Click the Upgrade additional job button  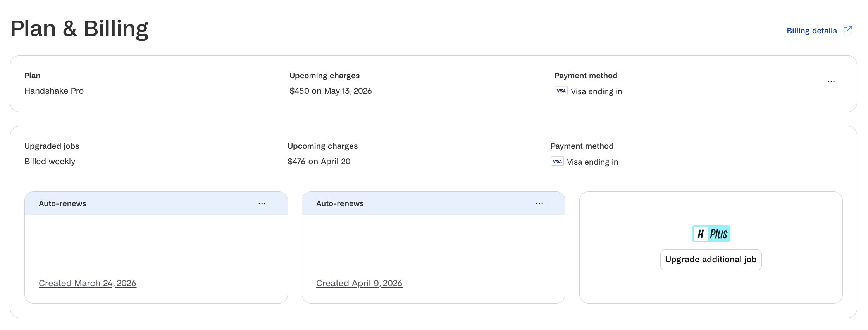click(711, 260)
